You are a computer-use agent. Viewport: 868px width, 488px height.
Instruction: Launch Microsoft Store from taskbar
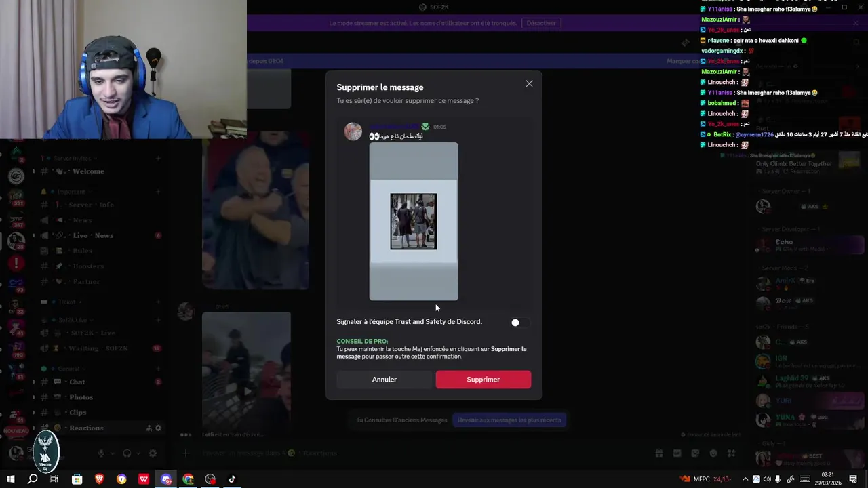point(77,479)
